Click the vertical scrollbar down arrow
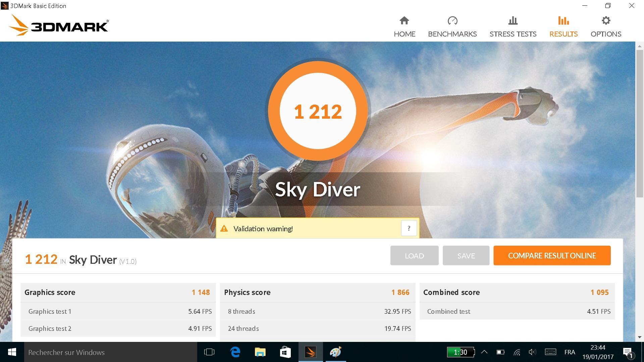 pos(639,337)
